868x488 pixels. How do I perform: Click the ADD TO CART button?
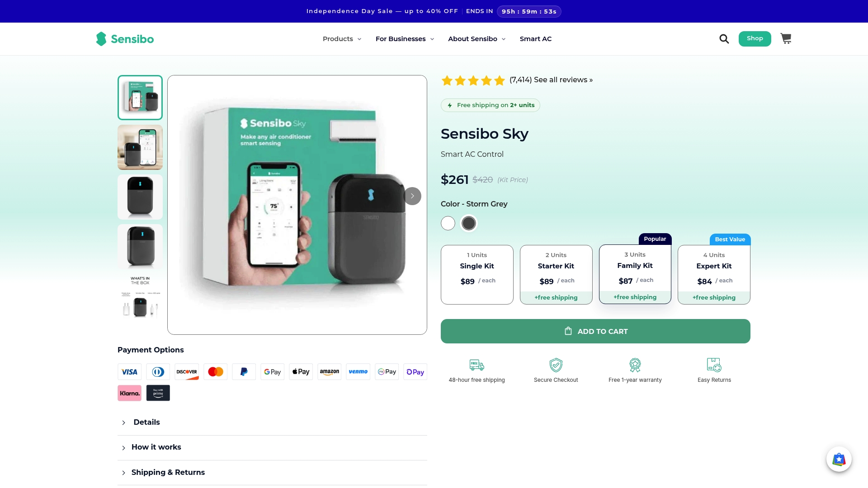[x=595, y=331]
